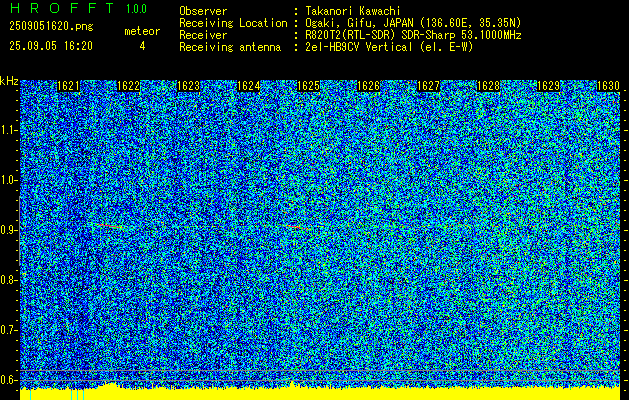Click the 0.9 kHz axis label
The width and height of the screenshot is (629, 400).
click(x=8, y=230)
